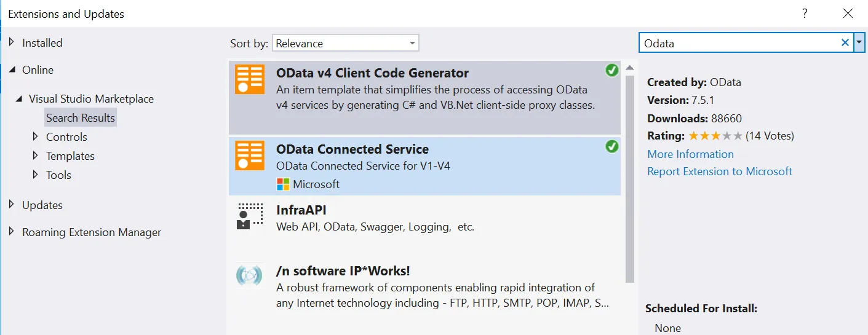Open the search history dropdown arrow
Screen dimensions: 868x335
[x=859, y=42]
